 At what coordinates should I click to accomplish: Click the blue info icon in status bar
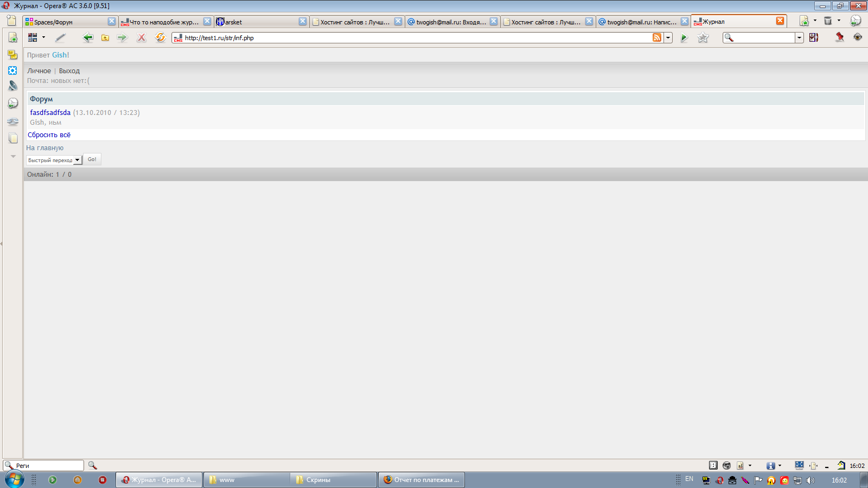(770, 465)
